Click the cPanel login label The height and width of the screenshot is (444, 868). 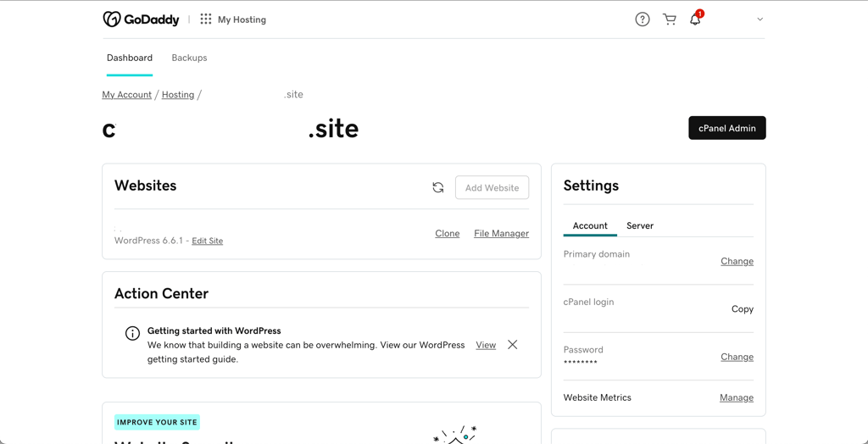[588, 302]
